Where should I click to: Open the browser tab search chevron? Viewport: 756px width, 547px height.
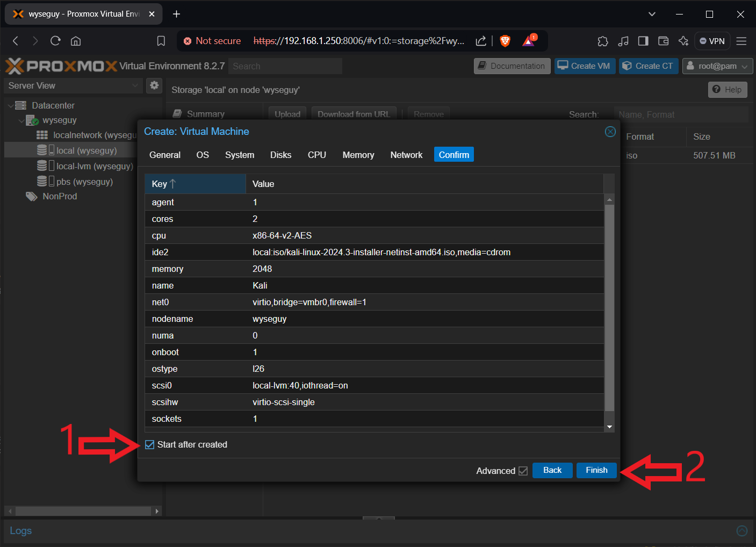click(652, 14)
